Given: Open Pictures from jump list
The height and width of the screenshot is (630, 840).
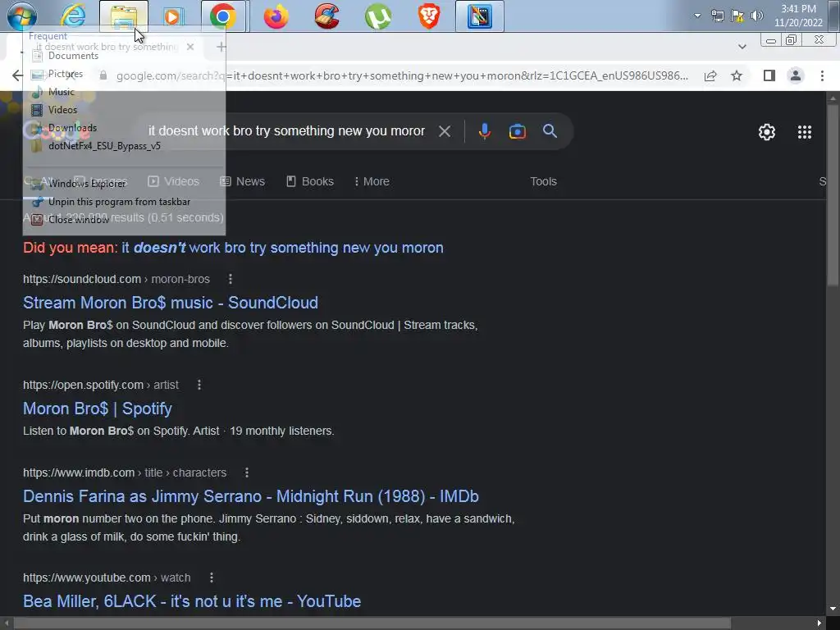Looking at the screenshot, I should click(66, 74).
